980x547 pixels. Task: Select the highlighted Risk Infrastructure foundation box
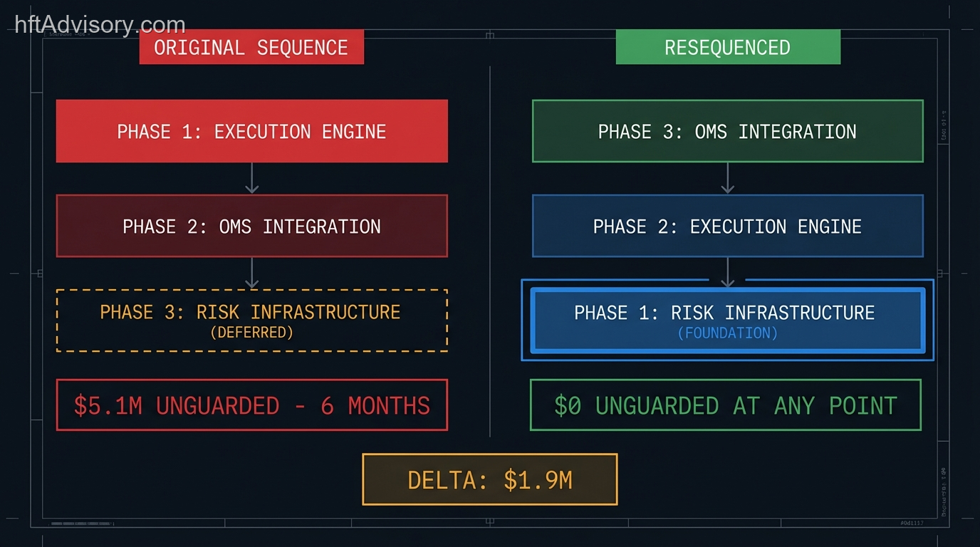pyautogui.click(x=727, y=321)
